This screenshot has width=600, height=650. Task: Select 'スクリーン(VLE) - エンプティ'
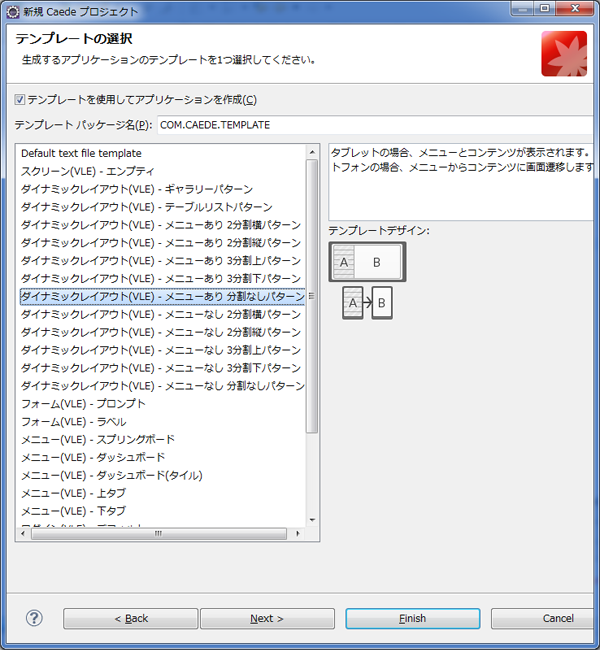(163, 171)
